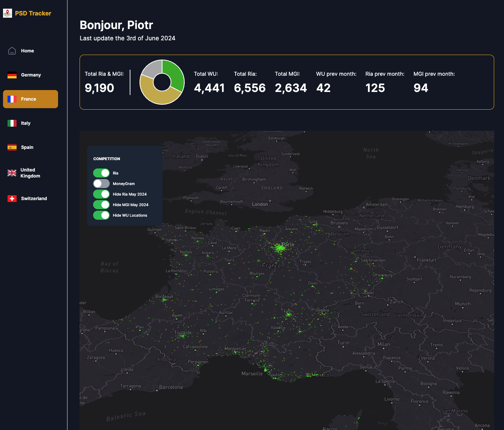The width and height of the screenshot is (504, 430).
Task: Click Toulouse on the map
Action: pyautogui.click(x=183, y=332)
